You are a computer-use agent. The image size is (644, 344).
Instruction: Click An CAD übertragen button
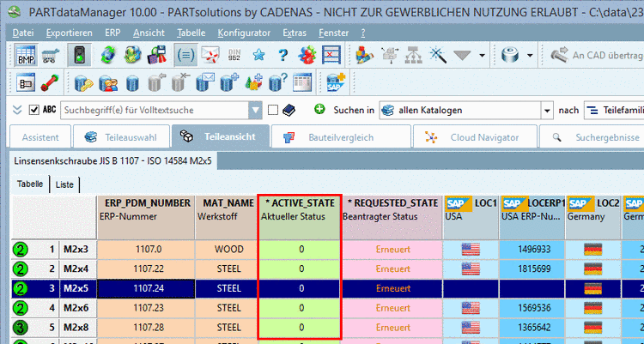(x=597, y=55)
